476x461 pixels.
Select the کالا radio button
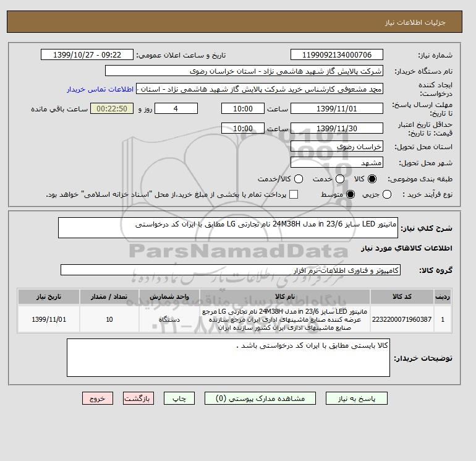point(372,179)
